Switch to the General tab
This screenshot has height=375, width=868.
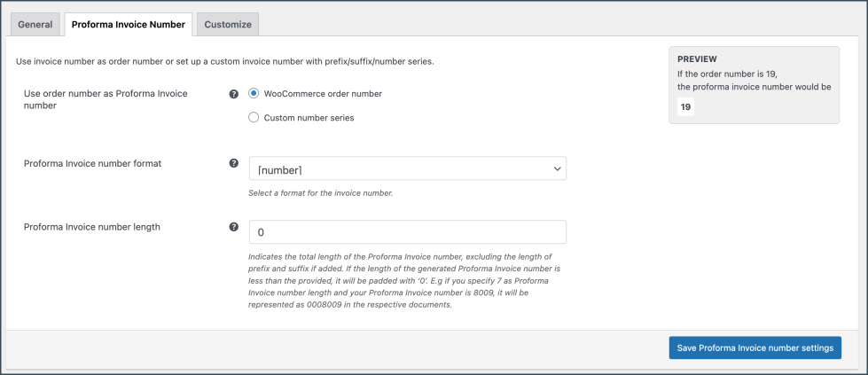(x=35, y=25)
